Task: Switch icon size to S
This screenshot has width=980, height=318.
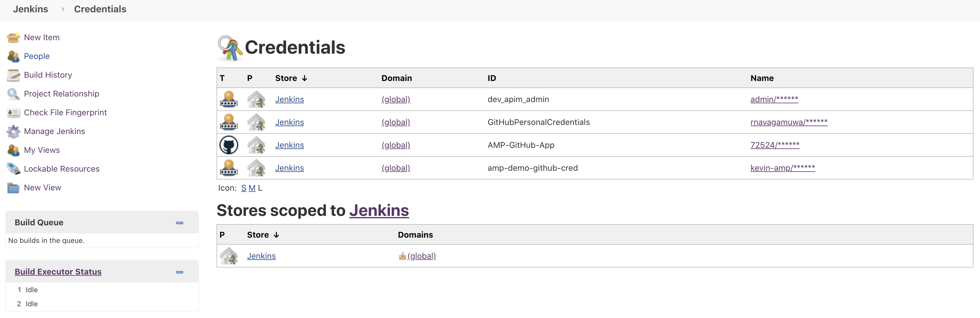Action: (x=244, y=188)
